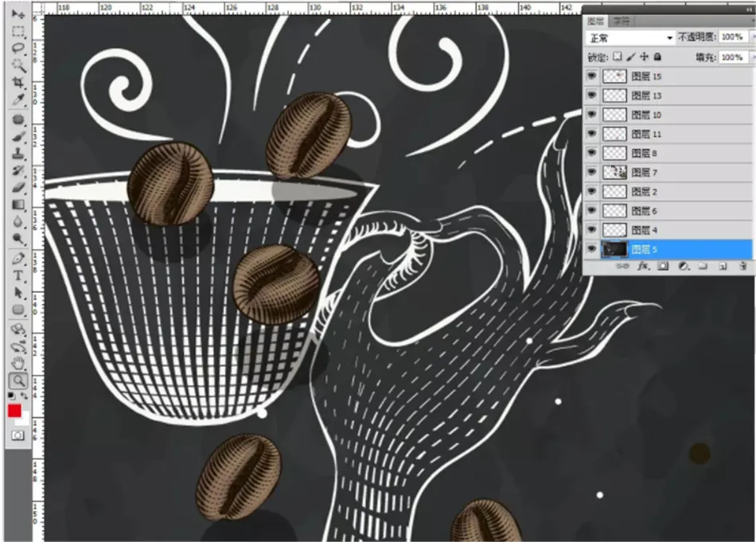
Task: Add a layer mask button
Action: (x=663, y=266)
